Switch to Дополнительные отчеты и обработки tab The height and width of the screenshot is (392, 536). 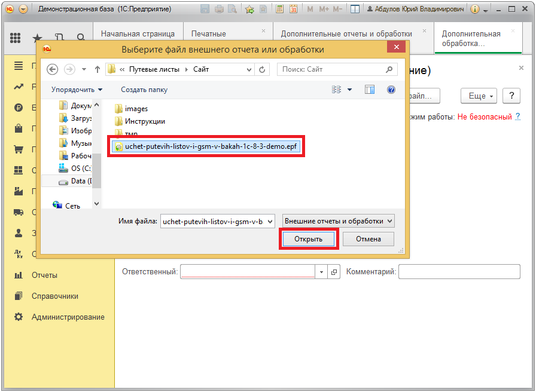click(346, 34)
